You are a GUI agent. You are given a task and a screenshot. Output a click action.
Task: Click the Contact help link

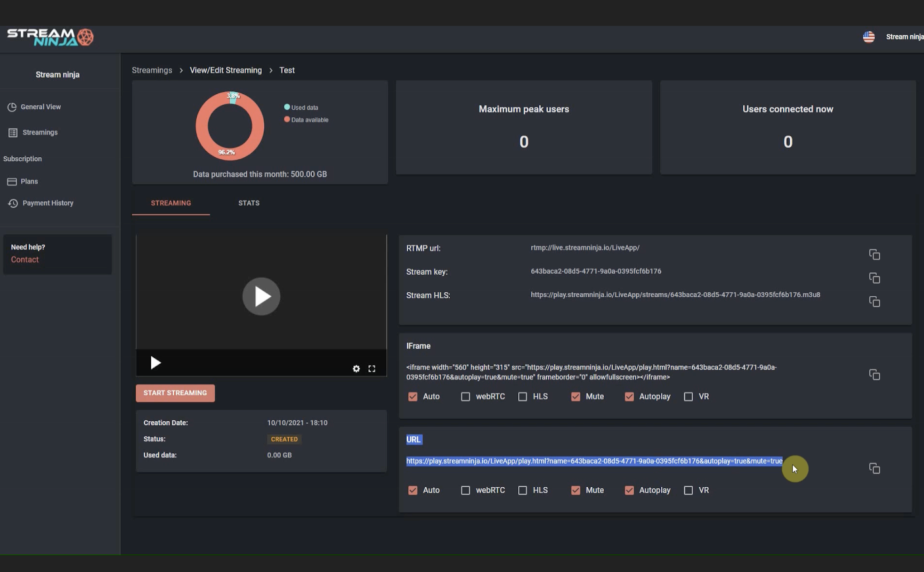tap(24, 260)
